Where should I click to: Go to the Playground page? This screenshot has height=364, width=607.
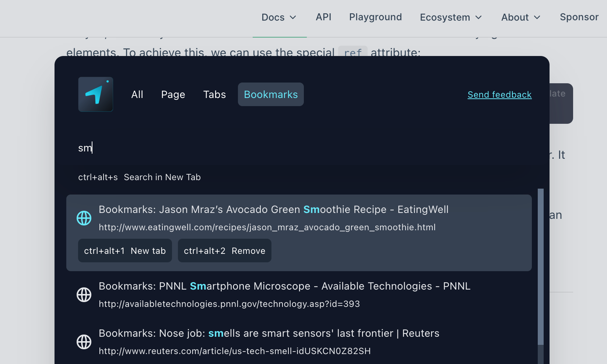pyautogui.click(x=375, y=17)
